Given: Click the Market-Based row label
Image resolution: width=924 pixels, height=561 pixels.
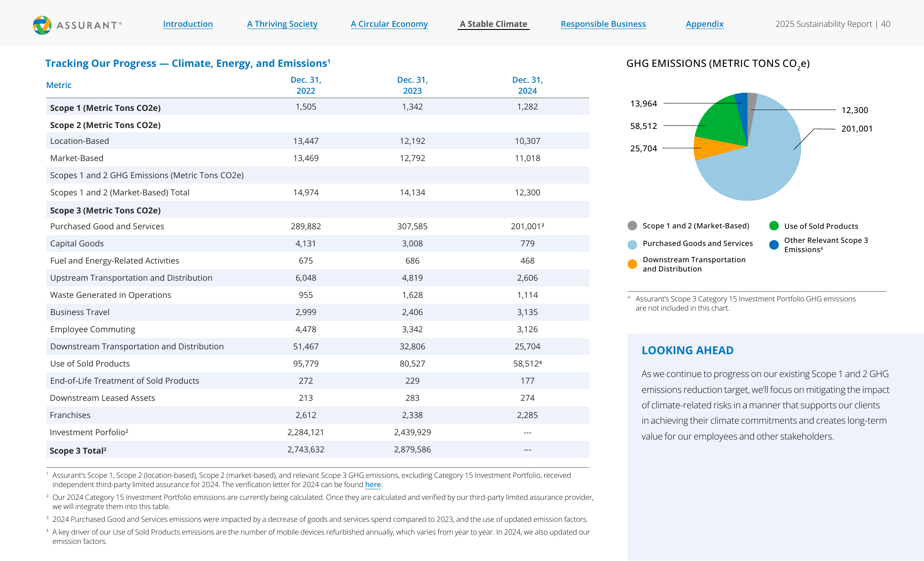Looking at the screenshot, I should [77, 158].
